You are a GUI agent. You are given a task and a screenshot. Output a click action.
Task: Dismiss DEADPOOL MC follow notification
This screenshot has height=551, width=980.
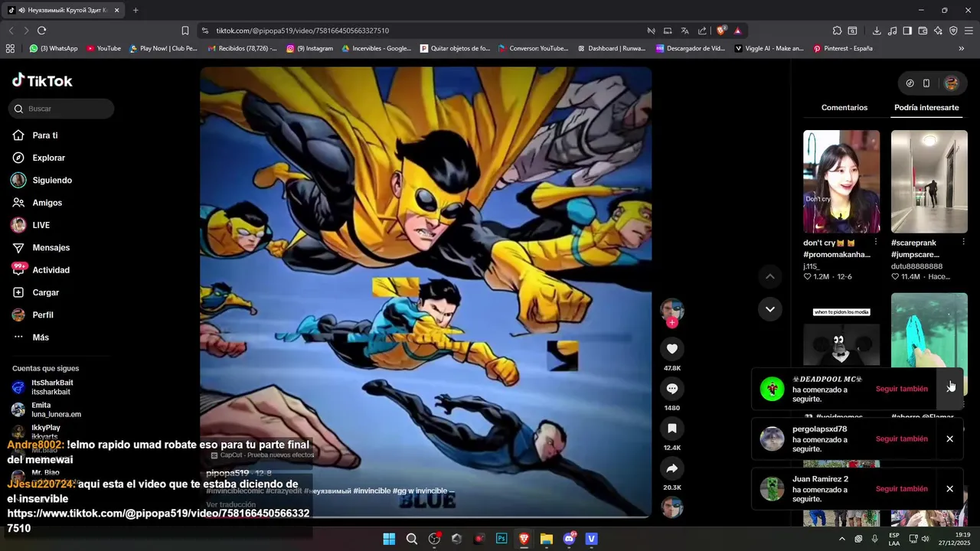click(x=949, y=389)
